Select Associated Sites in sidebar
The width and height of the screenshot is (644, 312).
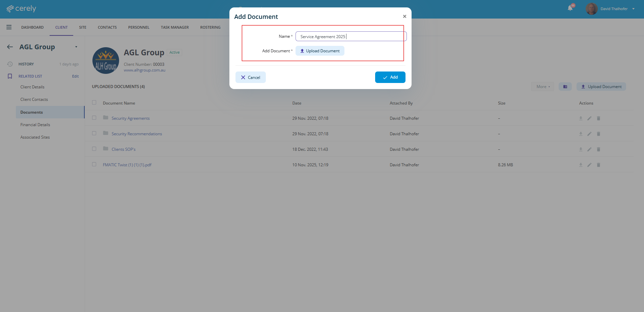coord(35,137)
